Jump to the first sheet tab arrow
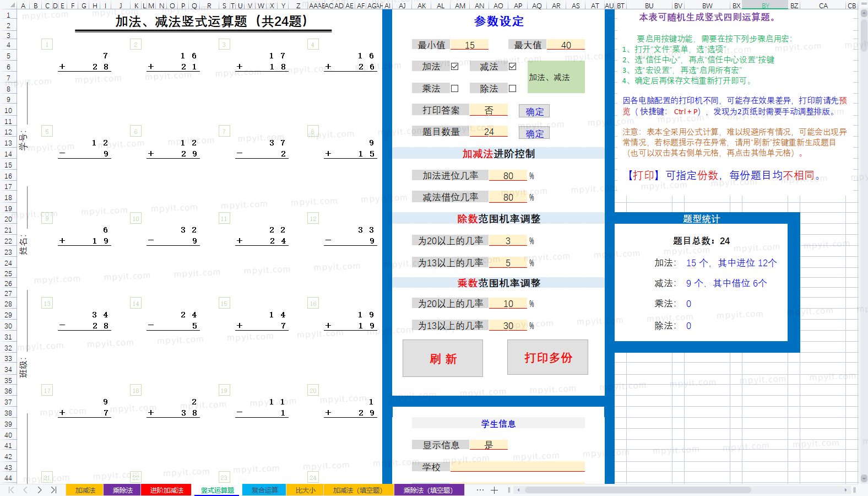868x496 pixels. (x=11, y=490)
